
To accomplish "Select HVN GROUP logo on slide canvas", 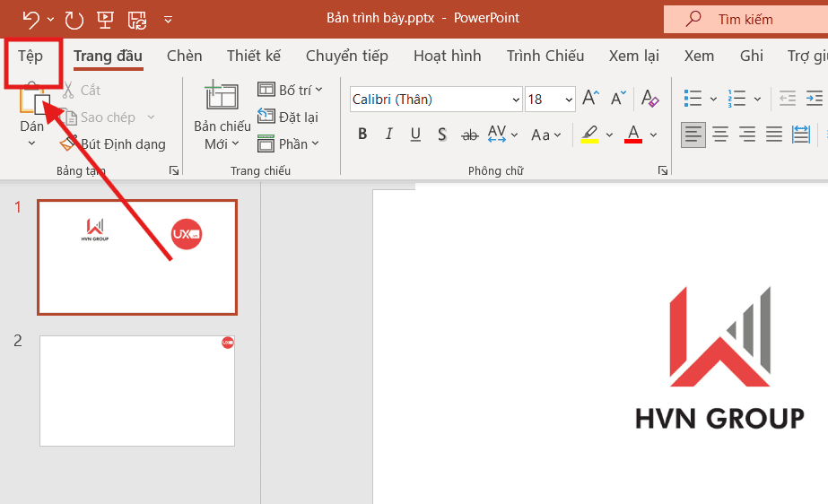I will coord(719,359).
